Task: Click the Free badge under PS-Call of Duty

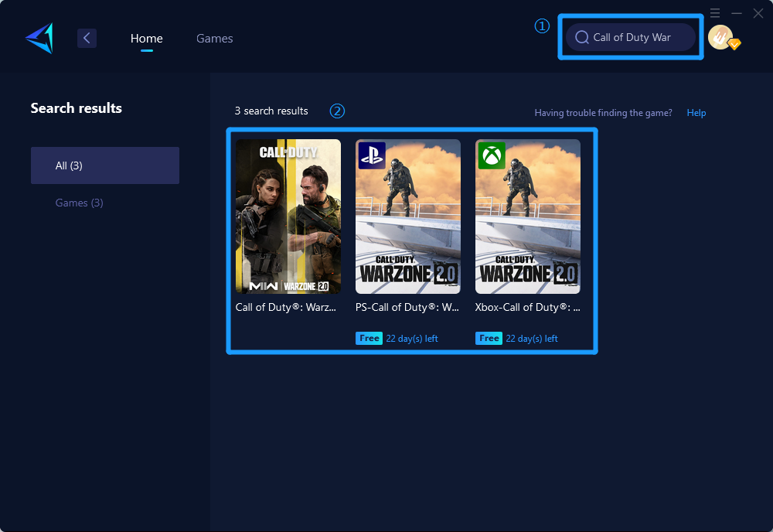Action: point(369,338)
